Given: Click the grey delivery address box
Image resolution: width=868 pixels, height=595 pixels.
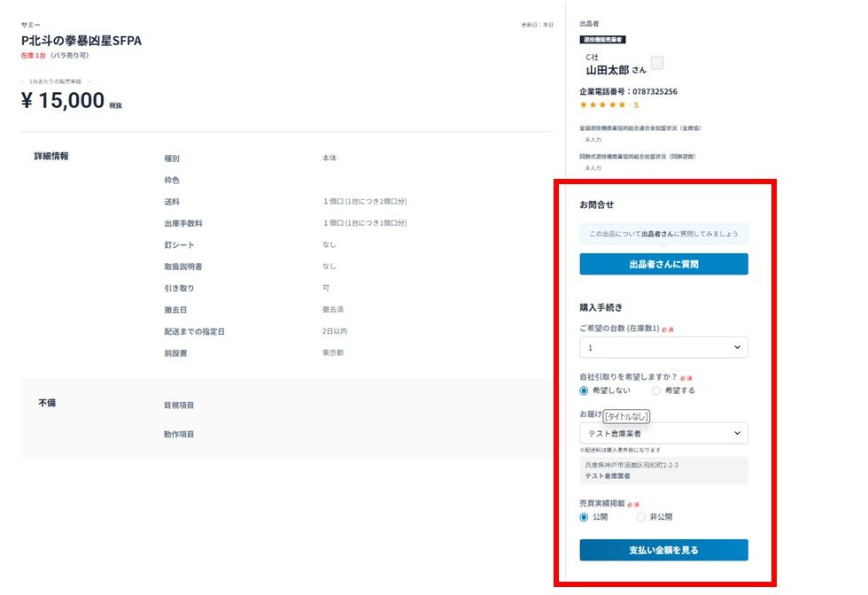Looking at the screenshot, I should pos(663,470).
